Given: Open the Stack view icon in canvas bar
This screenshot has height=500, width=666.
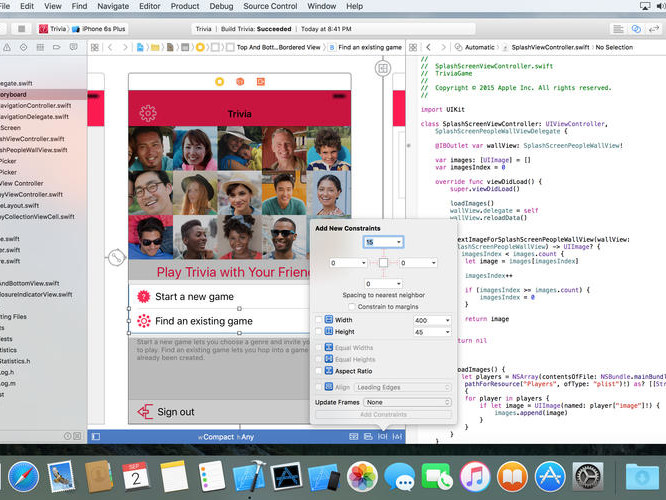Looking at the screenshot, I should [353, 436].
